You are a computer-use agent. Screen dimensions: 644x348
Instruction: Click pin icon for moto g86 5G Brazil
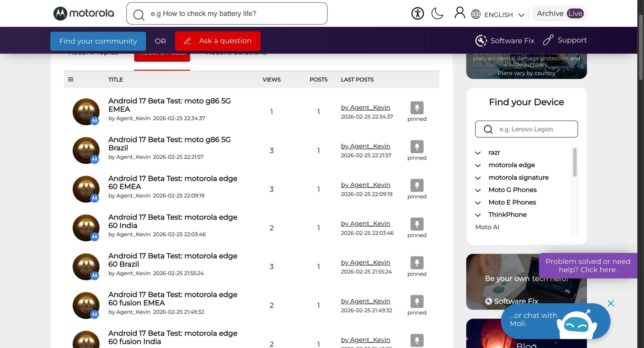pos(417,147)
